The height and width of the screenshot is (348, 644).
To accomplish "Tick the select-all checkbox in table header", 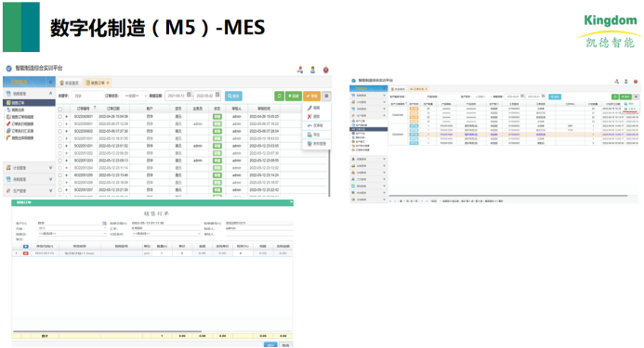I will (x=60, y=110).
